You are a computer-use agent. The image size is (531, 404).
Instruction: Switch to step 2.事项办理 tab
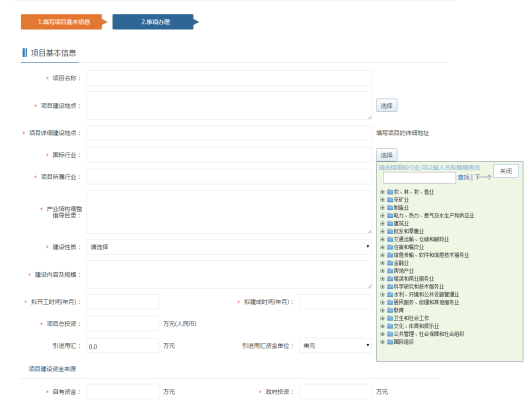[155, 22]
